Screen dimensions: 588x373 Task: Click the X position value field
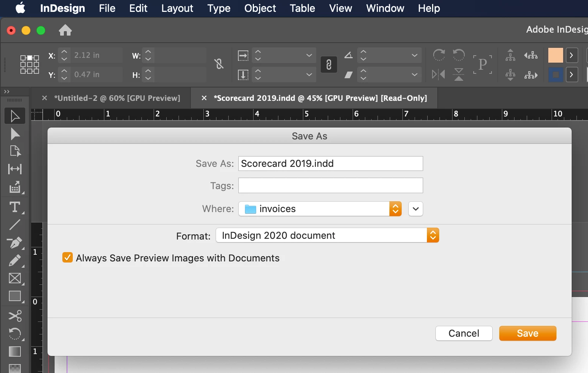point(97,55)
